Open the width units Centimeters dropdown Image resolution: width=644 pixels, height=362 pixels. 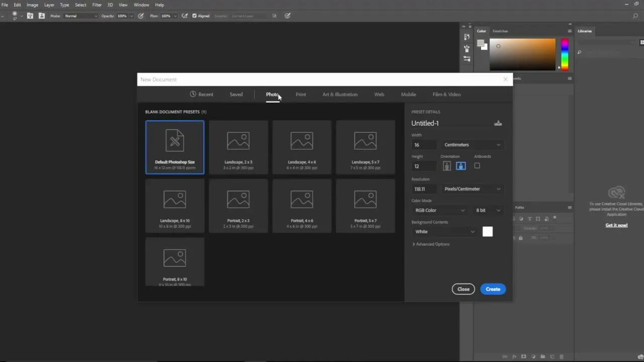472,145
